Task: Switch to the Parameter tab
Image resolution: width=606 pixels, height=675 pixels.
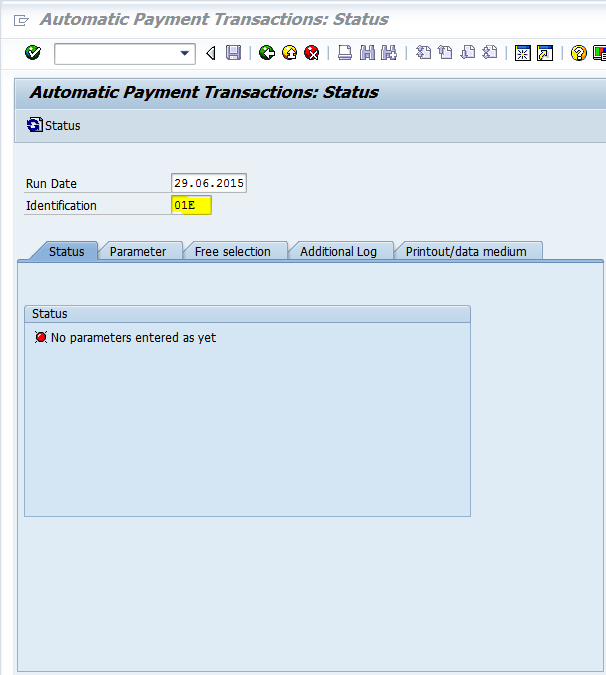Action: click(138, 251)
